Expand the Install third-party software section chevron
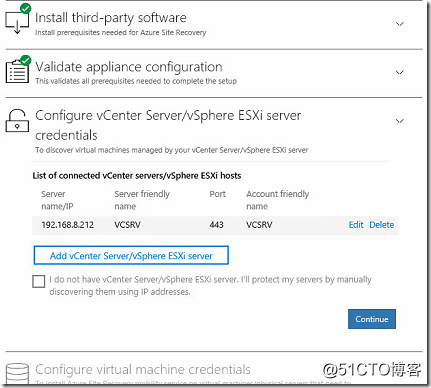The image size is (431, 388). point(400,24)
